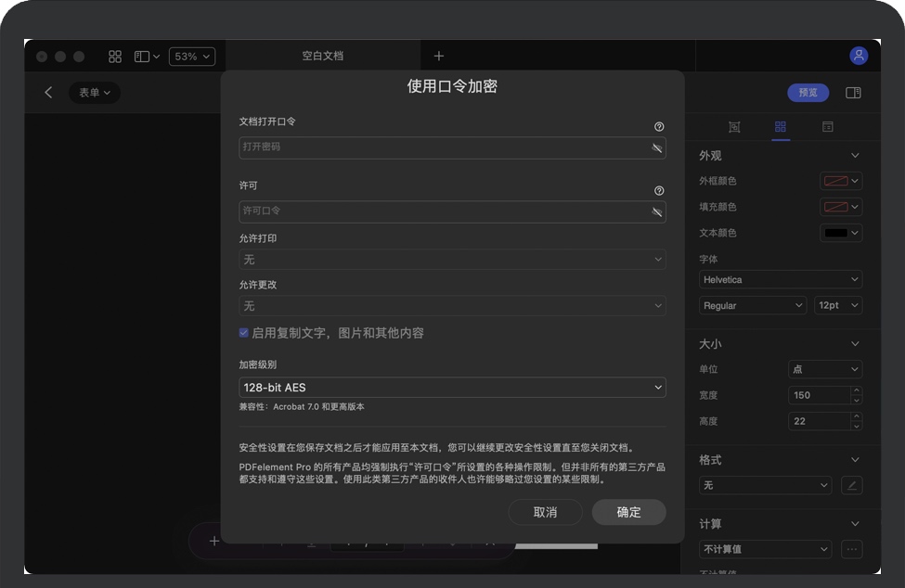
Task: Switch to the 空白文档 tab
Action: click(322, 57)
